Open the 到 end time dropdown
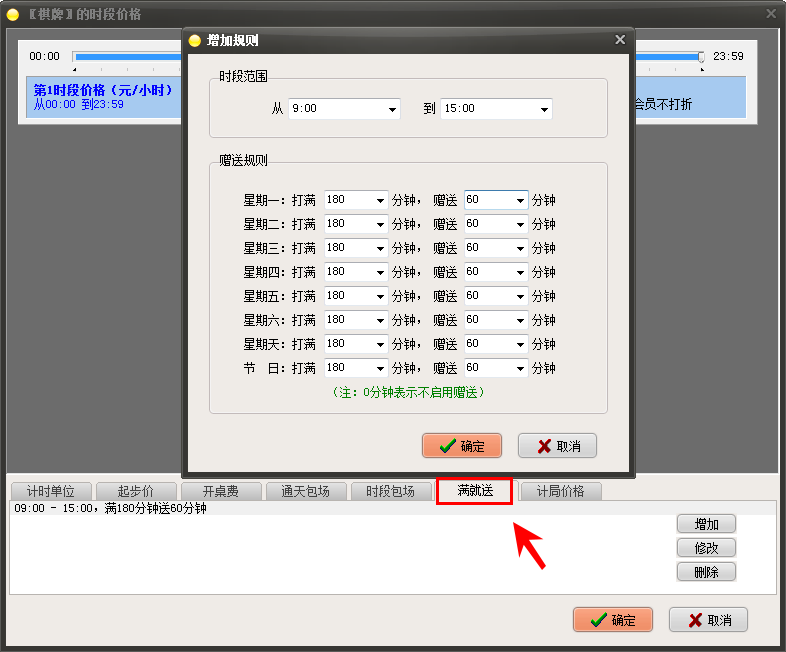 point(544,109)
